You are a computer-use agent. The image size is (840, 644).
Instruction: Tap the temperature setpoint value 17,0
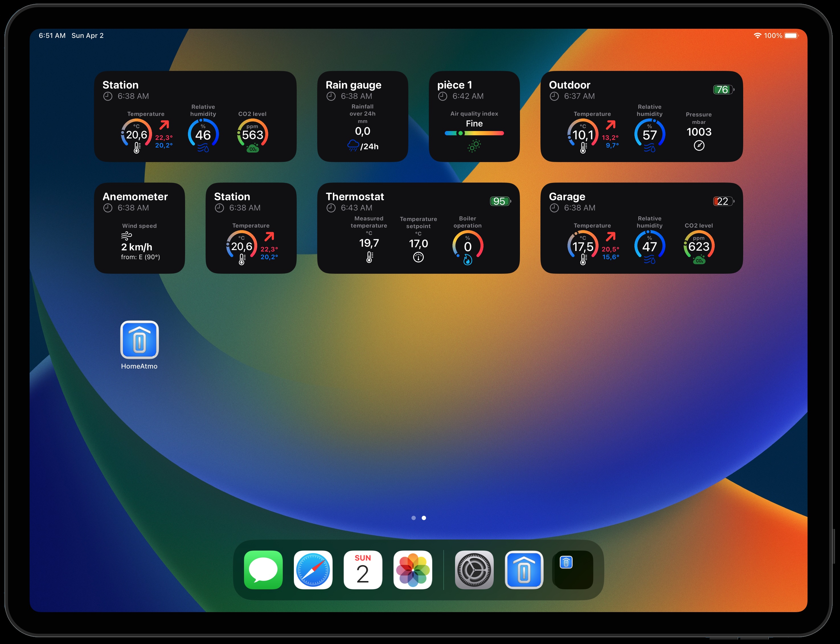pyautogui.click(x=418, y=244)
